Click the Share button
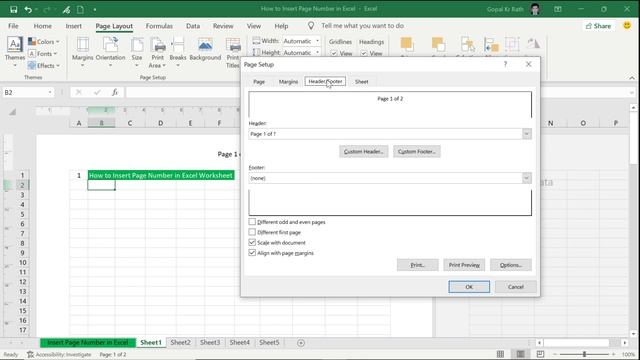This screenshot has height=360, width=640. (x=598, y=26)
